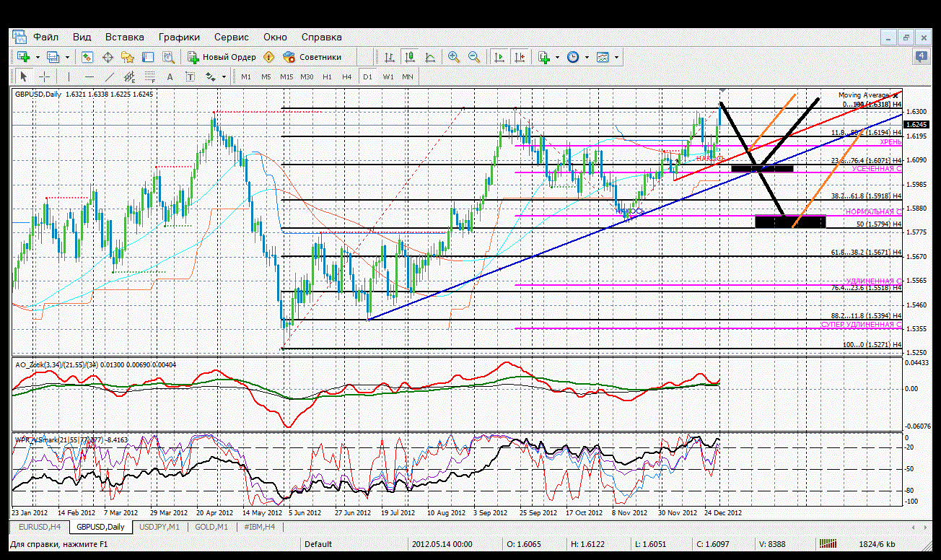Switch to the EURUSD,H4 chart tab

point(40,527)
